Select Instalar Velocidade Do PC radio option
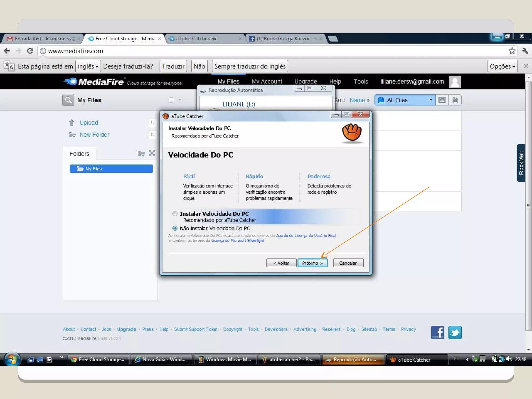The image size is (532, 399). (175, 214)
